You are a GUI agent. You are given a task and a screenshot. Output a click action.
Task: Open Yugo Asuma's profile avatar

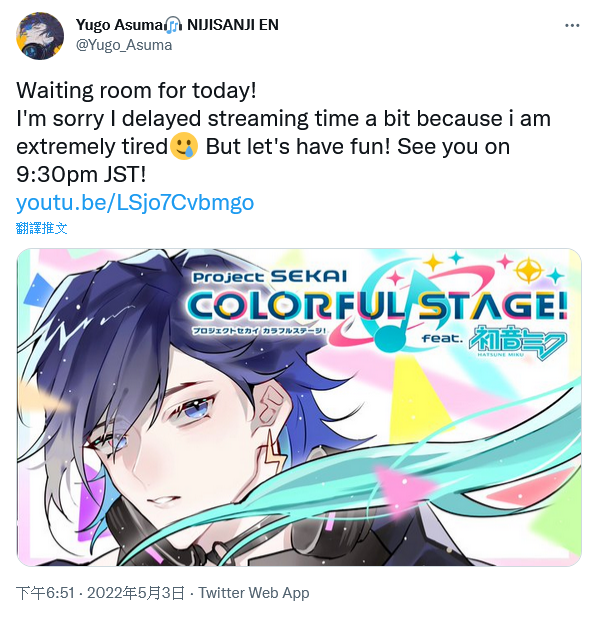(x=40, y=36)
